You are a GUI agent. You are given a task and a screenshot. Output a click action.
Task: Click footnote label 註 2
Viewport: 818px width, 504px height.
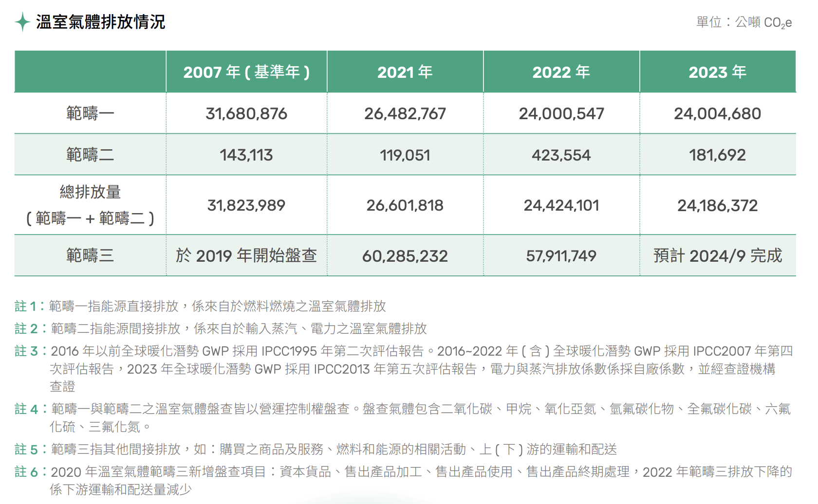pos(31,328)
